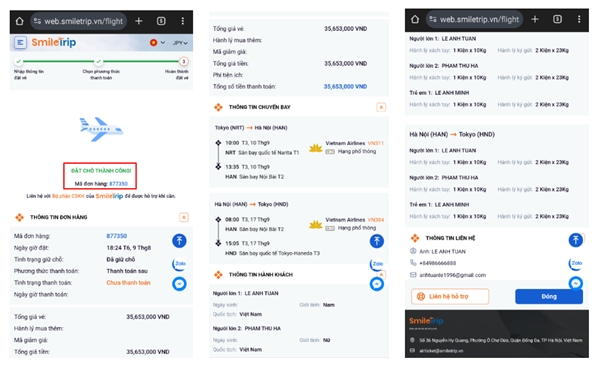Click footer email airticket@smiletrip.vn
The image size is (600, 366).
(x=441, y=350)
